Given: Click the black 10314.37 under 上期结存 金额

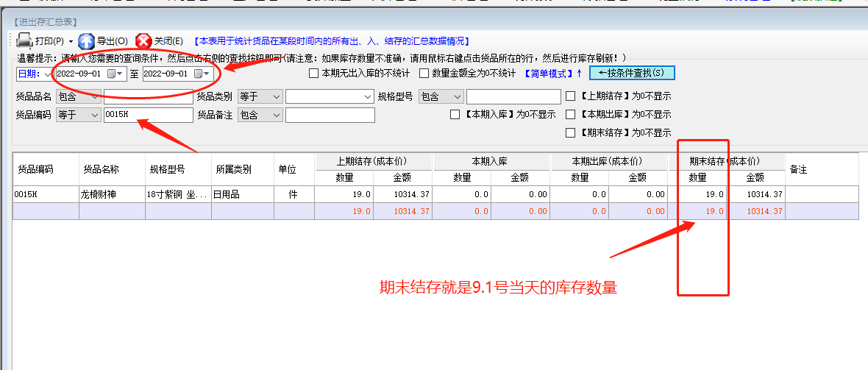Looking at the screenshot, I should click(x=411, y=194).
